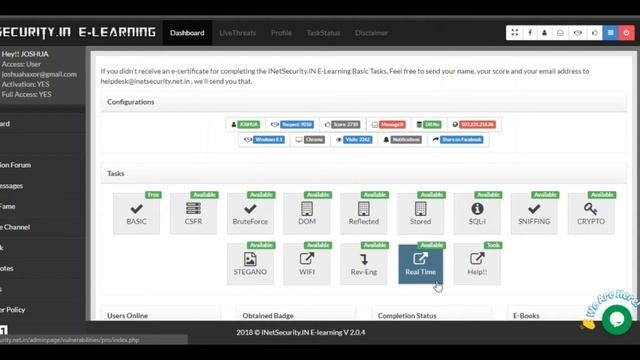640x360 pixels.
Task: Switch to the LiveThreats tab
Action: point(238,33)
